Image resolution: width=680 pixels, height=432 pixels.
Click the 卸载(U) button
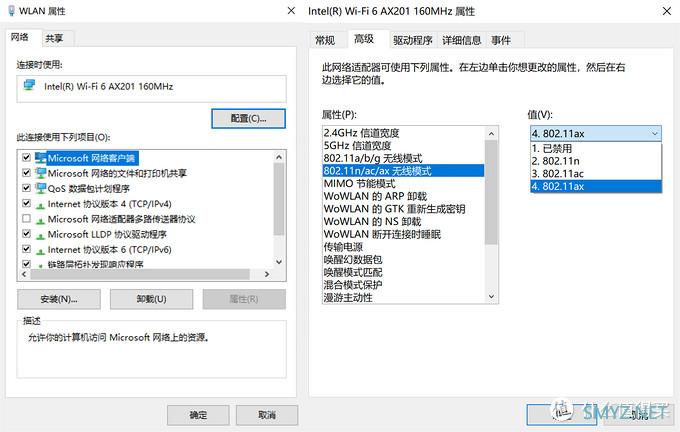tap(151, 299)
